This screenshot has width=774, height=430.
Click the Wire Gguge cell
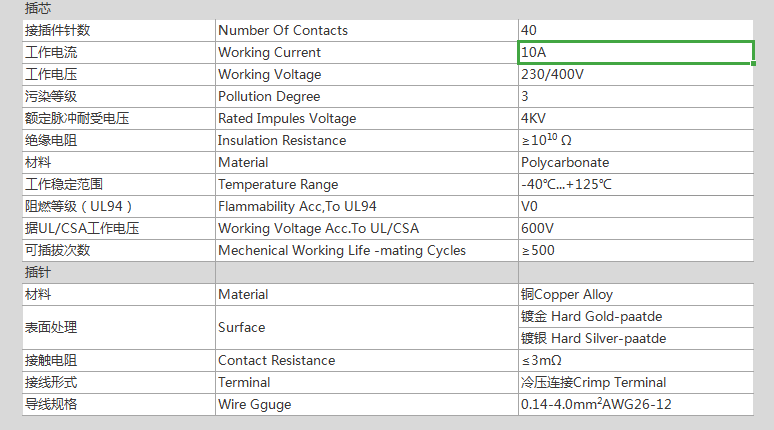pos(366,404)
